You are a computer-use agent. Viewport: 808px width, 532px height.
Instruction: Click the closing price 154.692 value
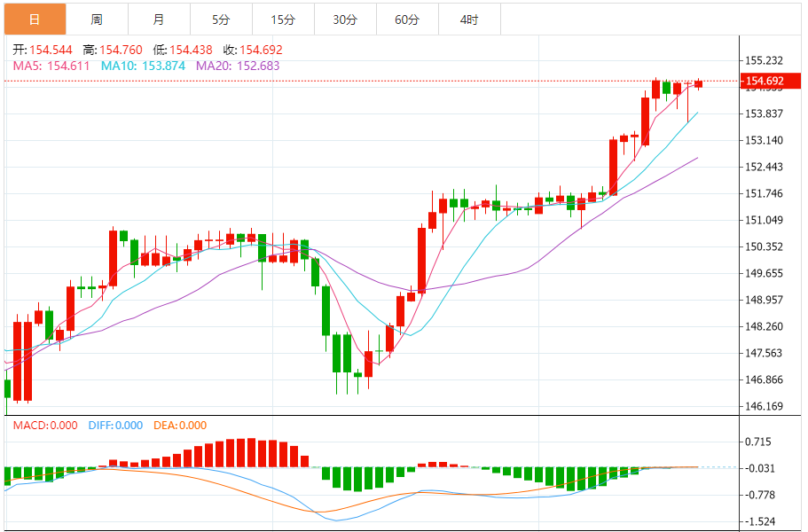262,50
